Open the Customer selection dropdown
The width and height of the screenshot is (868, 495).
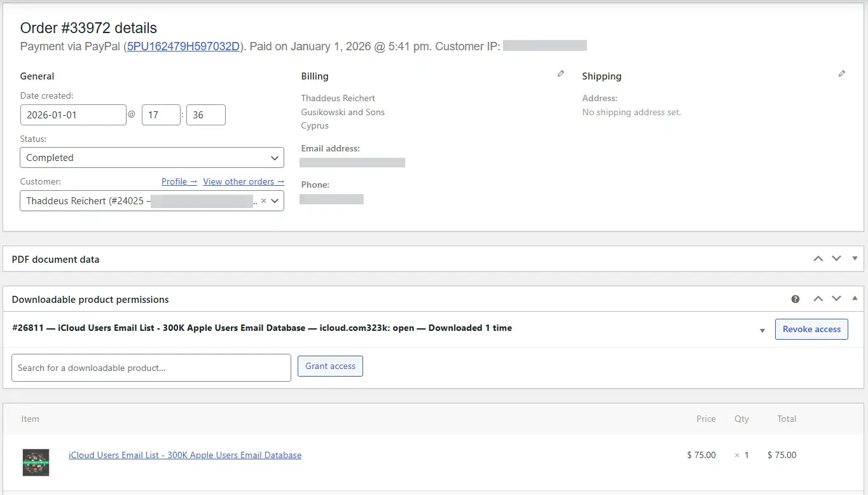pos(275,201)
